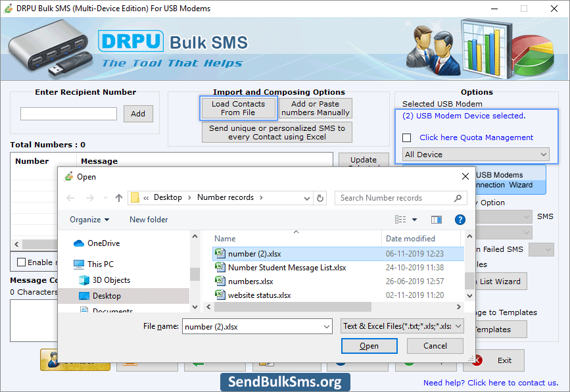Click file list vertical scrollbar down arrow
570x392 pixels.
click(469, 295)
